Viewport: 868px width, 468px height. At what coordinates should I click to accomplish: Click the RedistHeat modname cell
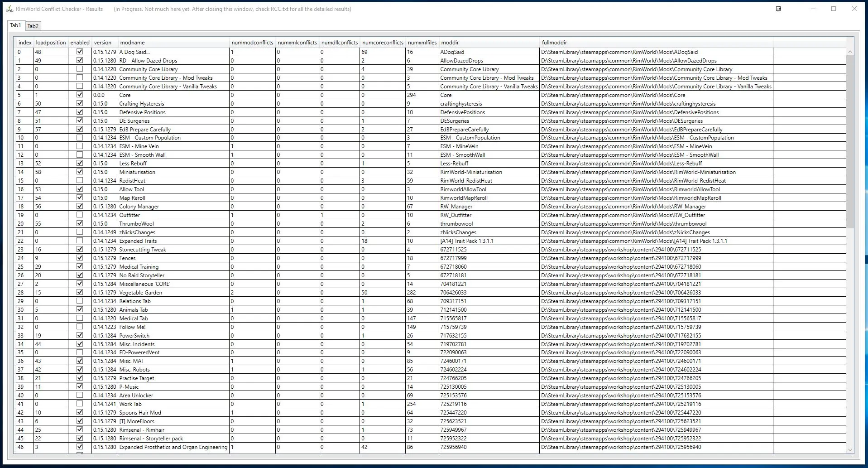pyautogui.click(x=174, y=180)
